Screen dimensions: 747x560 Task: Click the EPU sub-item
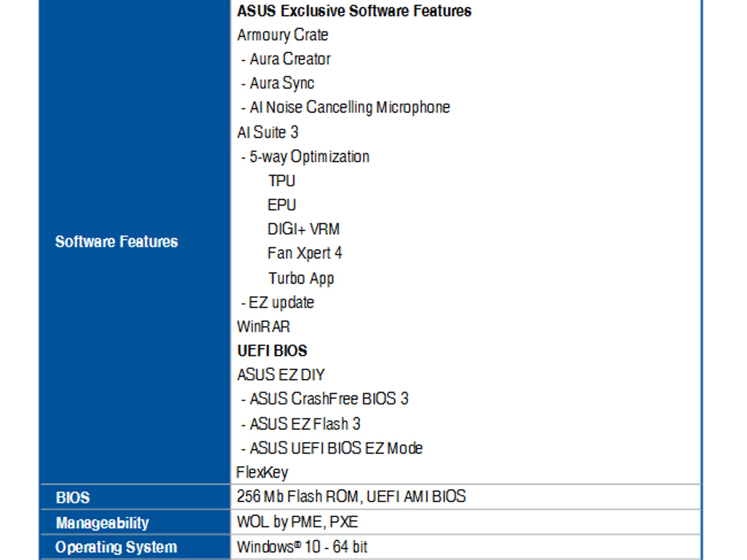pyautogui.click(x=282, y=205)
